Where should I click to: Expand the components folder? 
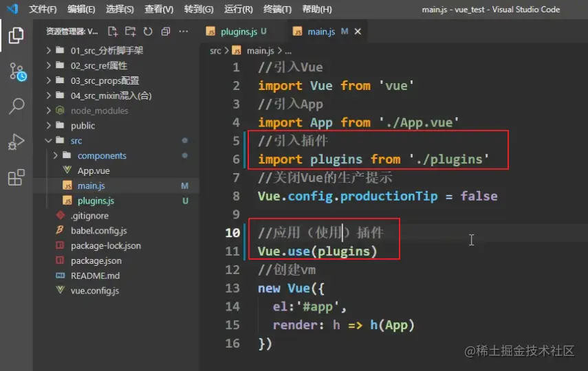(x=116, y=155)
